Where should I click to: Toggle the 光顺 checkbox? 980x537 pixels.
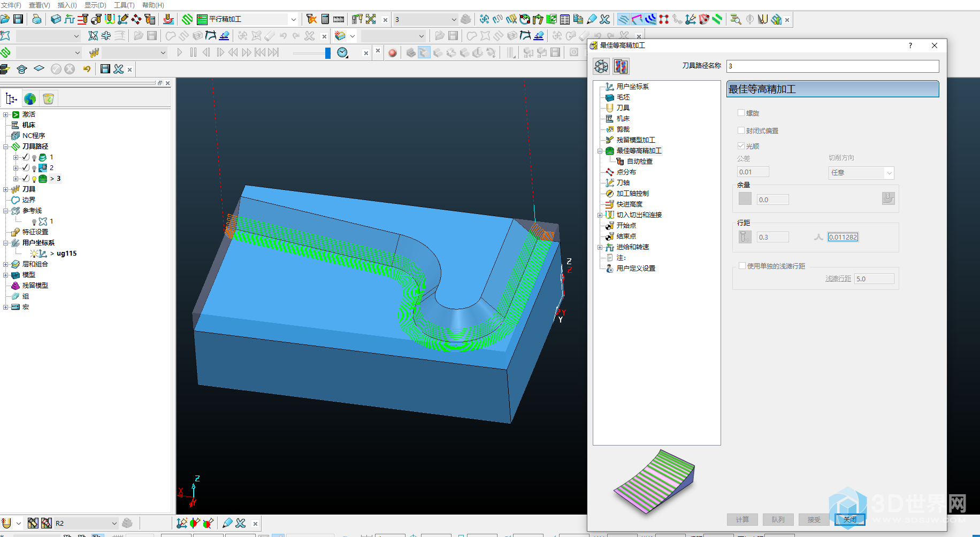tap(741, 146)
